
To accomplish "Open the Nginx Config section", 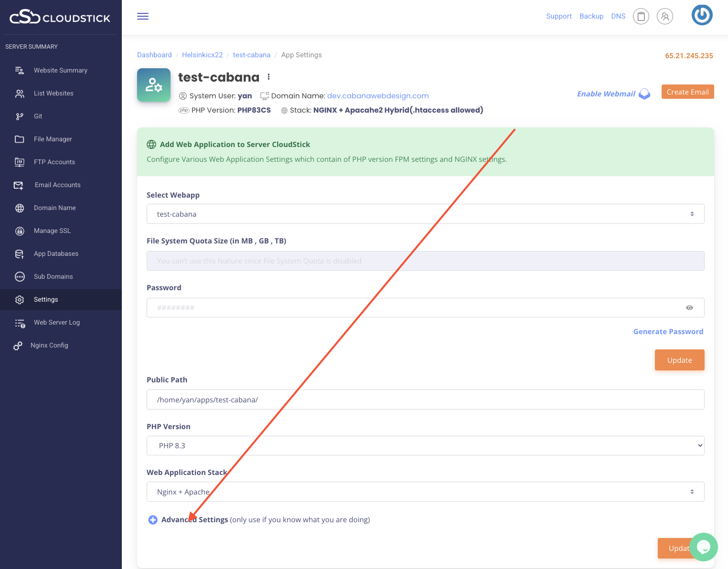I will tap(49, 345).
